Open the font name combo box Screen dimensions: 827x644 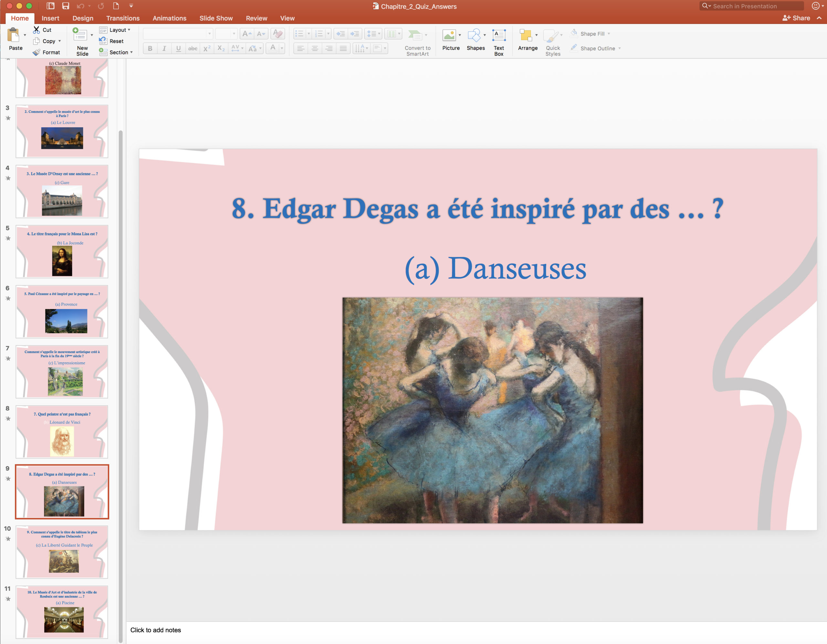coord(178,34)
